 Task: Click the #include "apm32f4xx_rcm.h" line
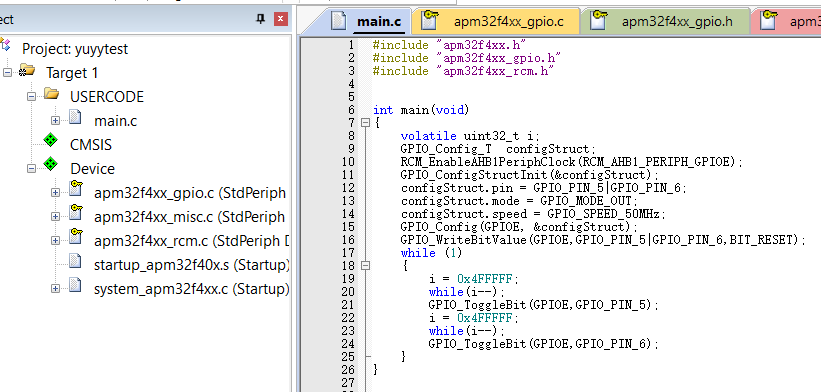click(x=464, y=71)
